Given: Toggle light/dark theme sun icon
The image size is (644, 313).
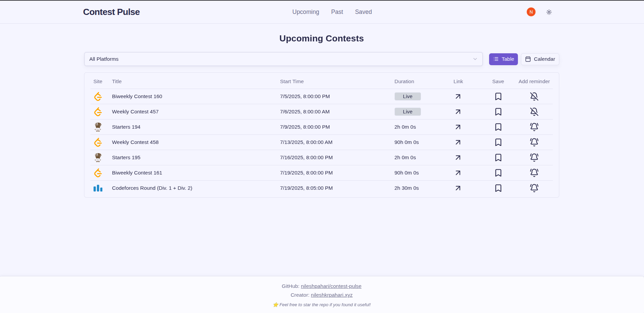Looking at the screenshot, I should (x=549, y=12).
